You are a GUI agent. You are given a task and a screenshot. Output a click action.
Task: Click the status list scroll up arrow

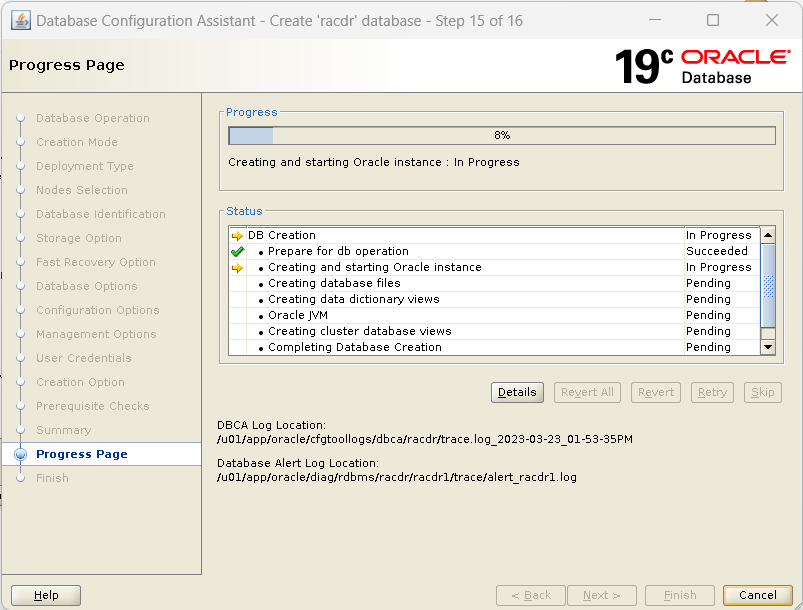[768, 235]
